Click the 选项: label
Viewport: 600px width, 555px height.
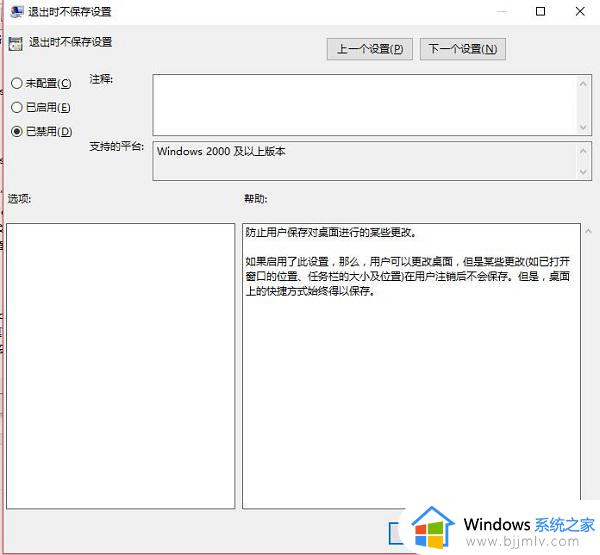click(x=20, y=199)
